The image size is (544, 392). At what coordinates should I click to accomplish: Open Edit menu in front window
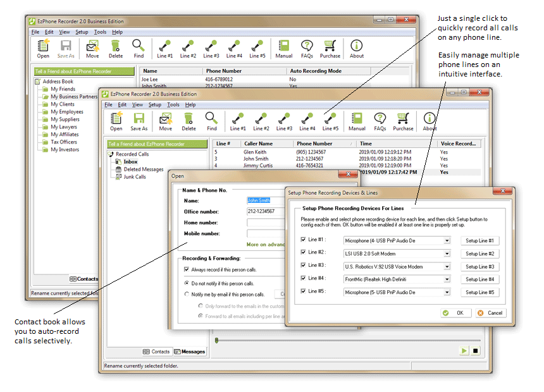click(122, 105)
